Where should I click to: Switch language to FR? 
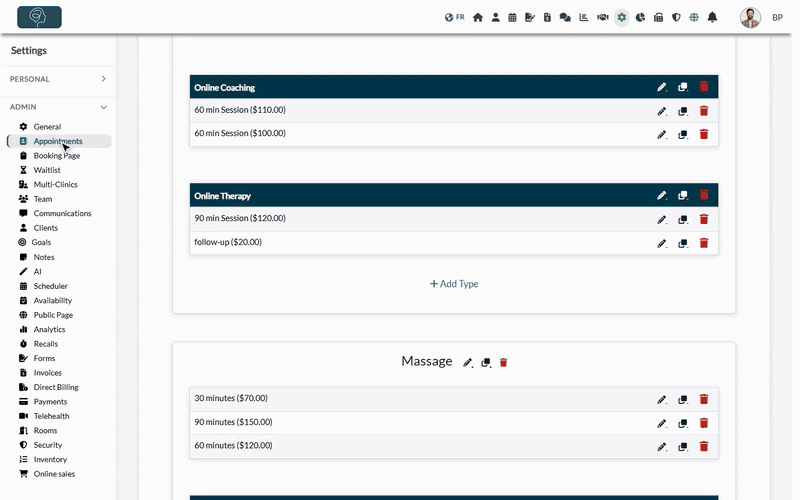[455, 17]
